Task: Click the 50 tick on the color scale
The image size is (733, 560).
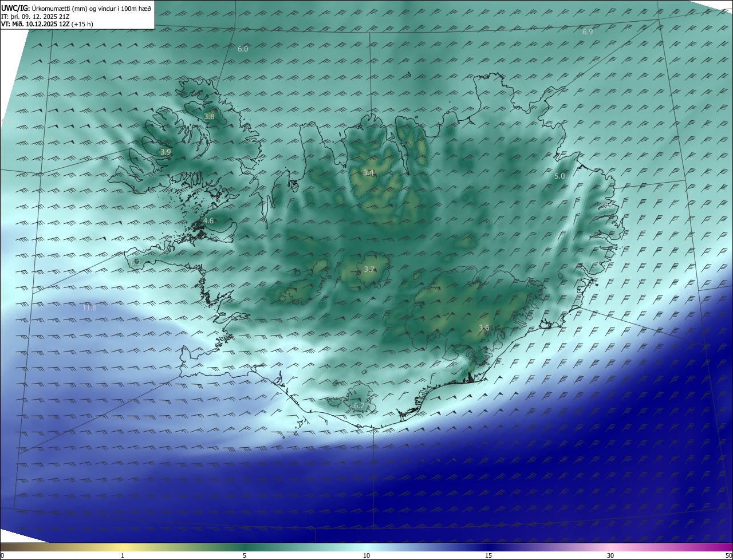Action: 728,555
